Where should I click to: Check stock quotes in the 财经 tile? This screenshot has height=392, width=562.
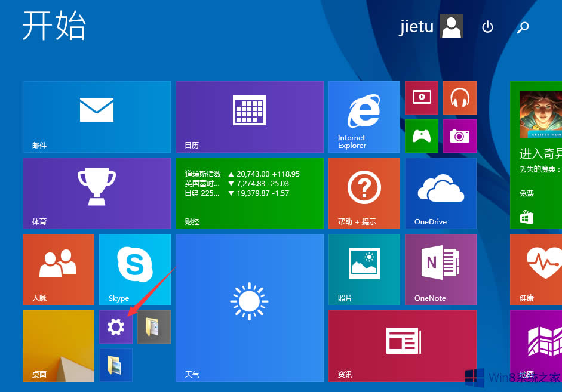coord(249,193)
